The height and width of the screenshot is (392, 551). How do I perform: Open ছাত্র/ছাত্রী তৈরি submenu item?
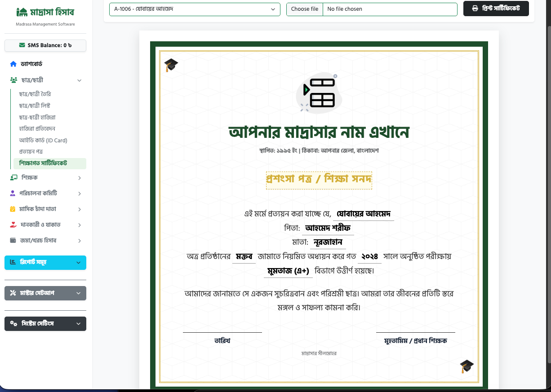coord(35,94)
